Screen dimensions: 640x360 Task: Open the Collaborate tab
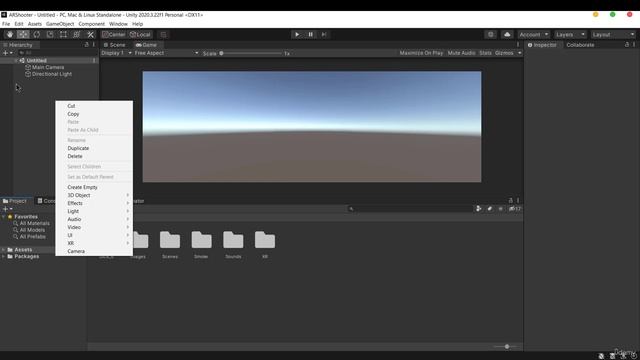[x=580, y=45]
